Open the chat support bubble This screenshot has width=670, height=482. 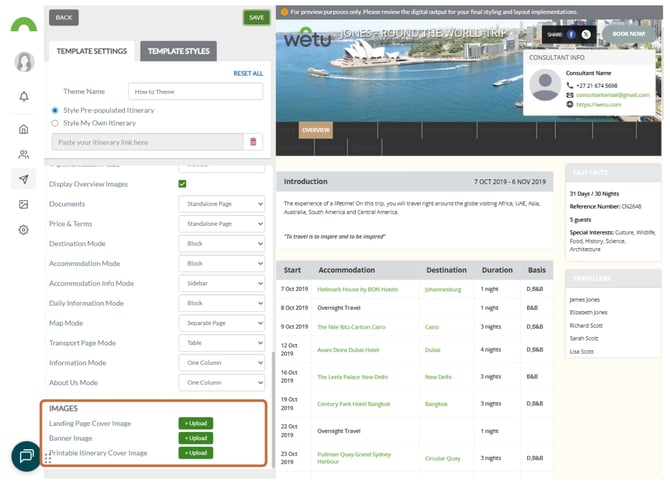click(x=26, y=456)
